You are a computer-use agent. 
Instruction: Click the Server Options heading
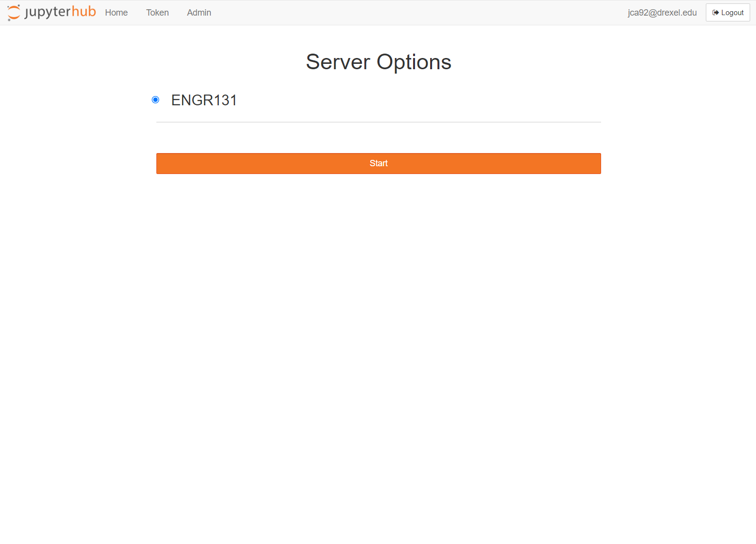click(x=378, y=62)
